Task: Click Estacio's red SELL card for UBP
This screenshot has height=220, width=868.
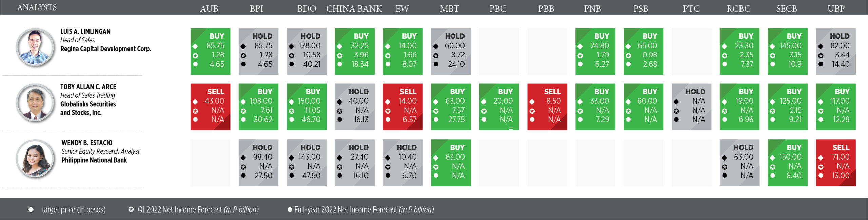Action: coord(836,163)
